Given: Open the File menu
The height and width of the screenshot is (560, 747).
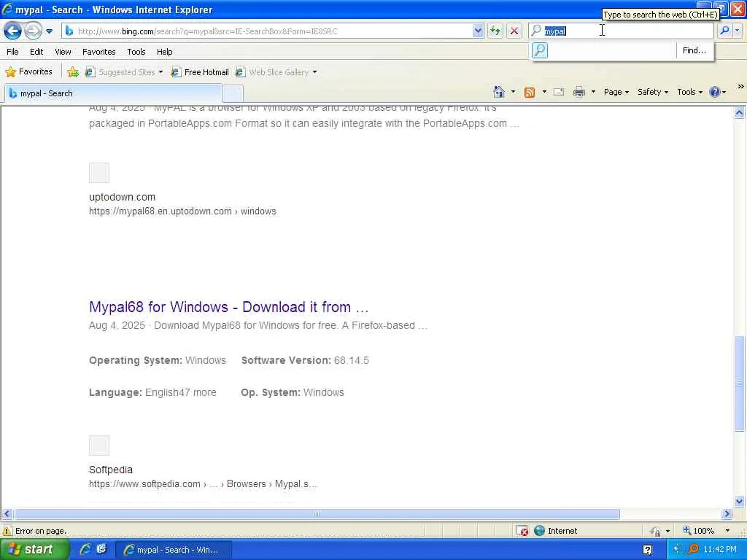Looking at the screenshot, I should 13,52.
